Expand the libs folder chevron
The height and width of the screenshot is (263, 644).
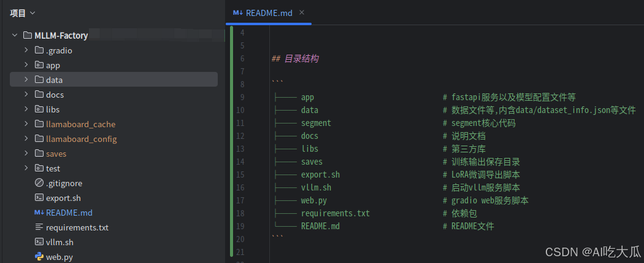26,109
